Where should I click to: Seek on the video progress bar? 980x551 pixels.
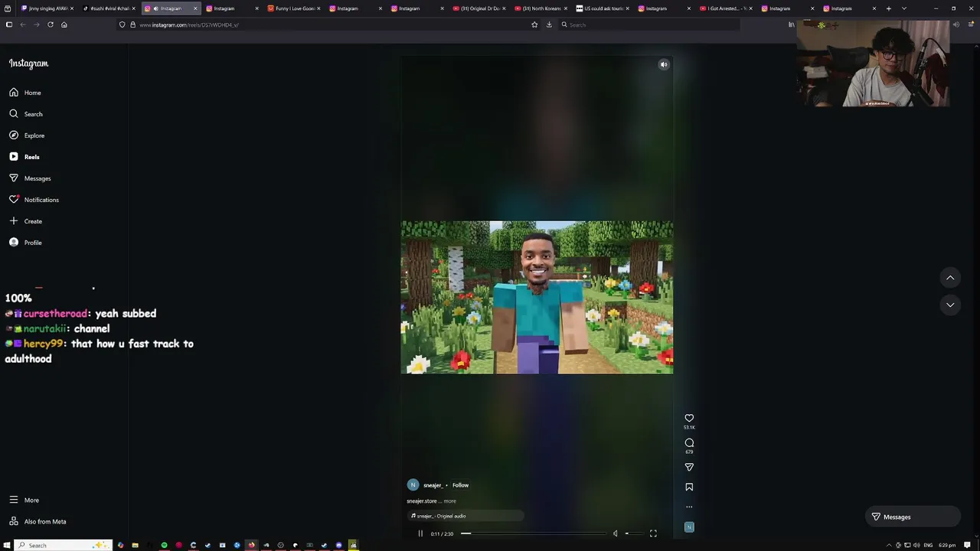[x=534, y=533]
